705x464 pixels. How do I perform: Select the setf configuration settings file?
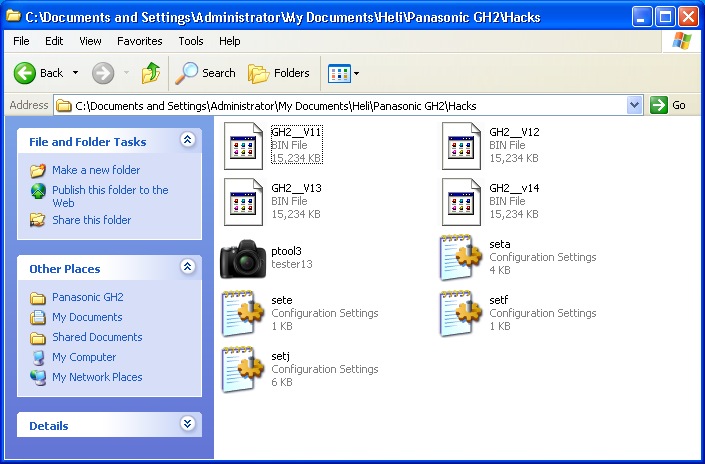coord(463,313)
